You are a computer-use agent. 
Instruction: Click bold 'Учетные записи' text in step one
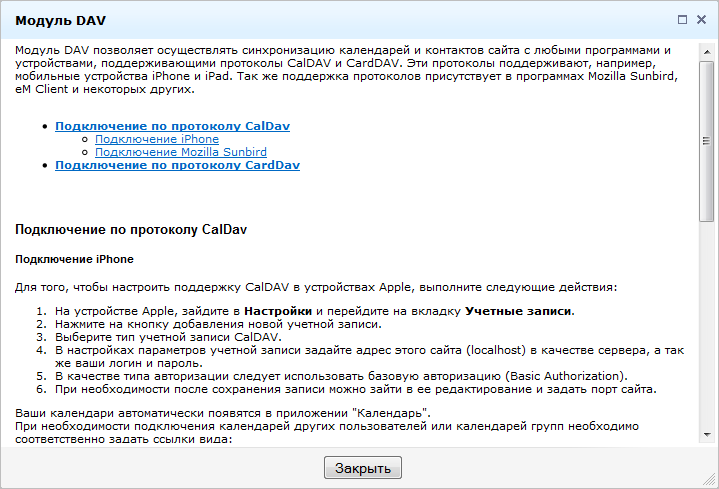(x=519, y=312)
